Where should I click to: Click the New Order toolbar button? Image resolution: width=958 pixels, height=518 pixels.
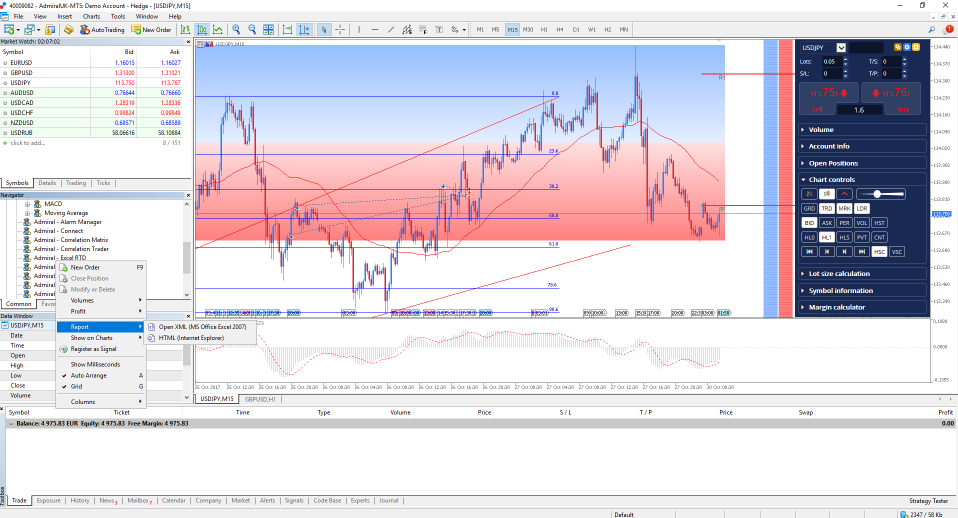coord(151,29)
